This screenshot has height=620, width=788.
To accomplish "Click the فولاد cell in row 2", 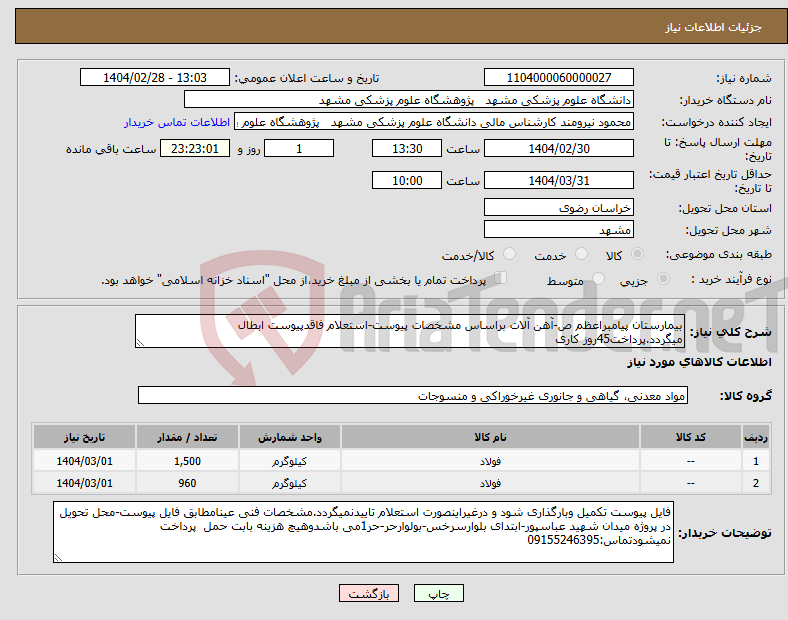I will click(490, 483).
